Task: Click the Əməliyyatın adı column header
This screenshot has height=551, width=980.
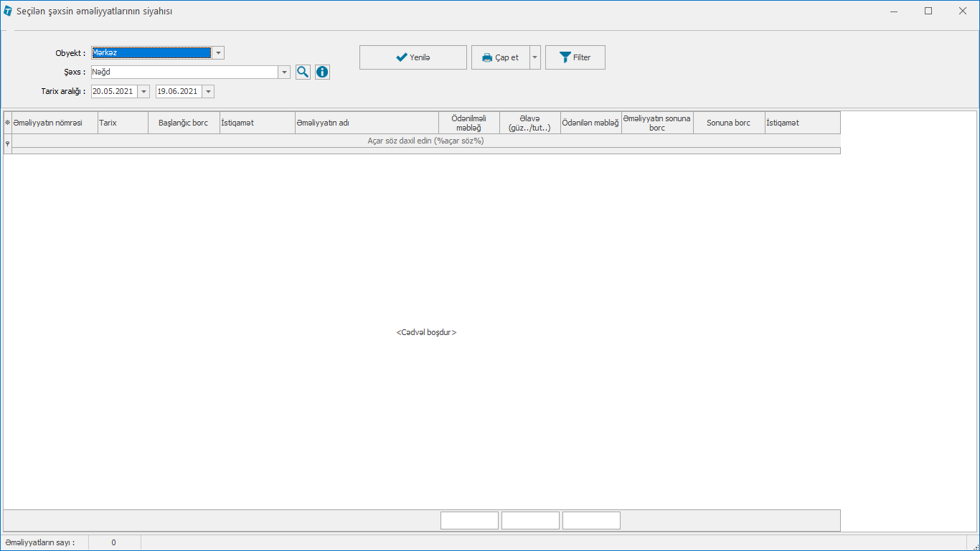Action: tap(366, 123)
